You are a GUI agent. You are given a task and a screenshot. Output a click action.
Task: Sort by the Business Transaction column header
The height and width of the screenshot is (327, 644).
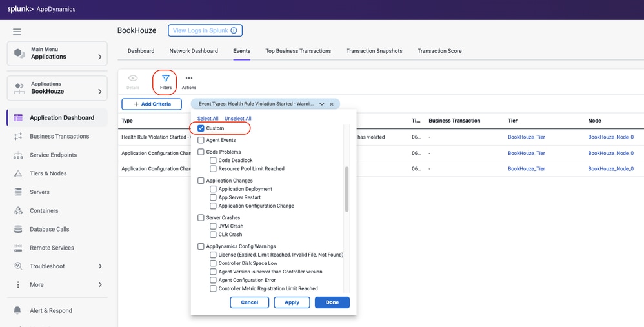coord(454,121)
